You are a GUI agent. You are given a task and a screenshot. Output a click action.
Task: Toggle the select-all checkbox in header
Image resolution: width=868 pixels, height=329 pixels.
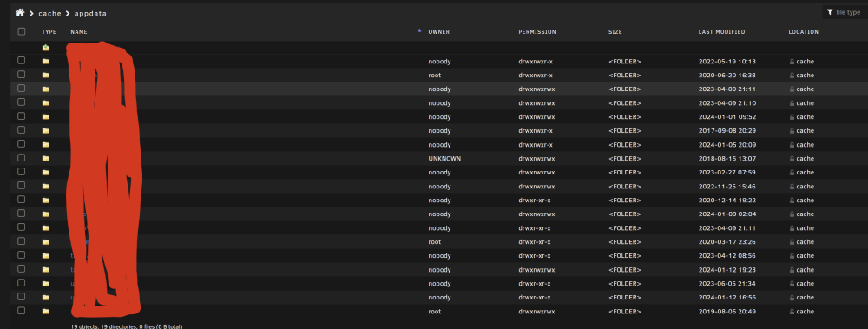[x=22, y=31]
